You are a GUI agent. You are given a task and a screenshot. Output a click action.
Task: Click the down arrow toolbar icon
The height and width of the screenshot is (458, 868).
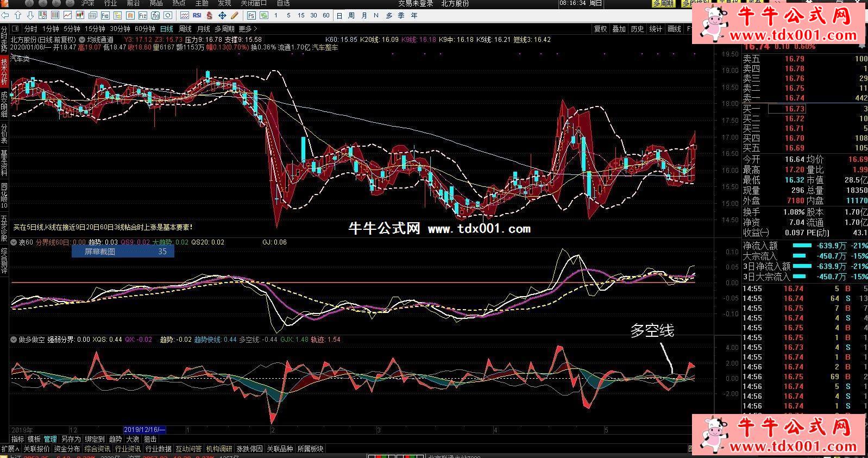(30, 16)
